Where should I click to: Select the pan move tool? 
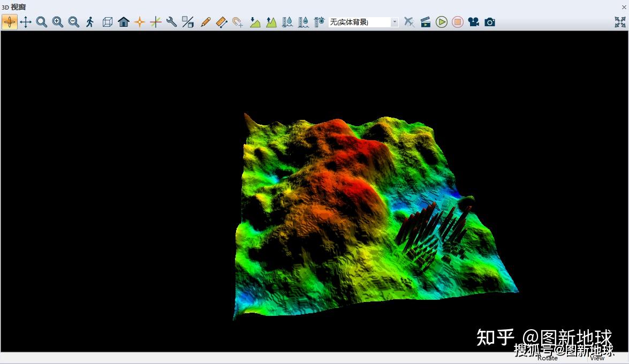coord(26,22)
